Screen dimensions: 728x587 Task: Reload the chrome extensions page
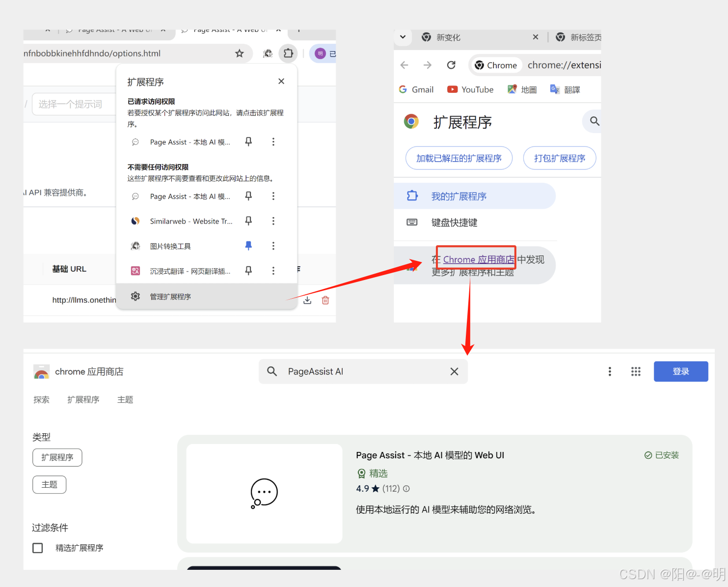tap(451, 65)
